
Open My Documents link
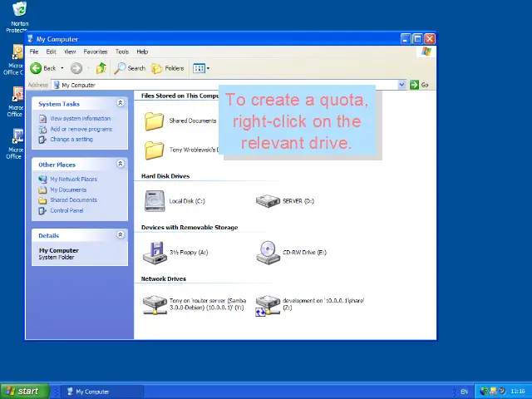coord(68,190)
